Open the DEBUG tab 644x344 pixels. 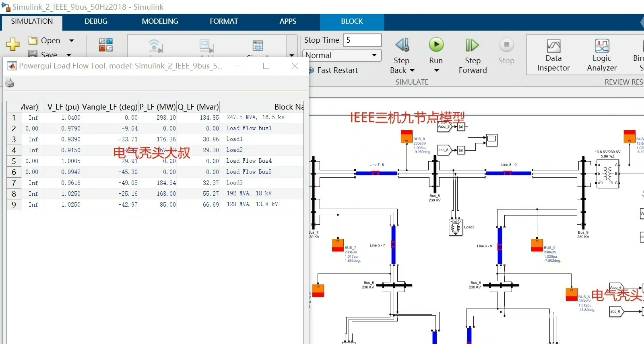[96, 21]
